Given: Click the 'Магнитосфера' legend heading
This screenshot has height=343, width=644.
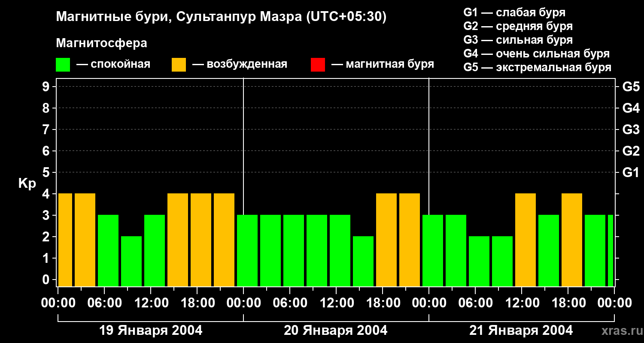Looking at the screenshot, I should [101, 43].
